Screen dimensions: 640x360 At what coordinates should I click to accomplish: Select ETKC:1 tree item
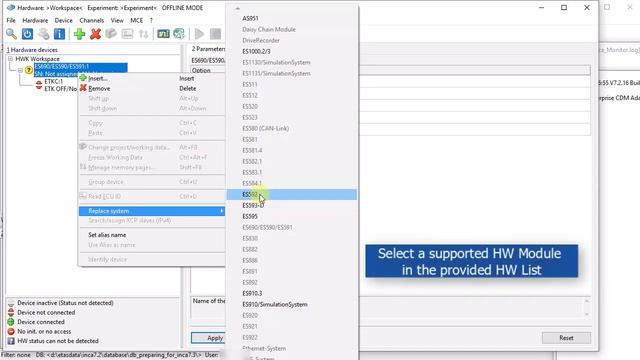click(x=53, y=82)
